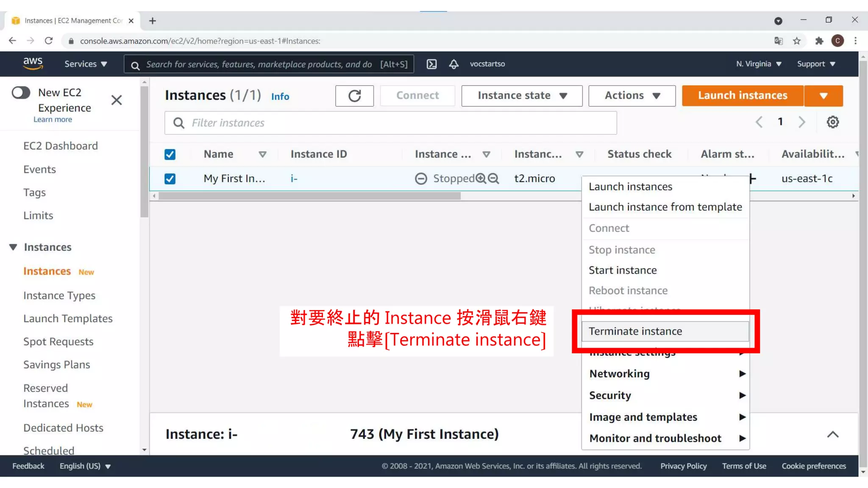The height and width of the screenshot is (488, 868).
Task: Click the sidebar vertical scrollbar
Action: 144,152
